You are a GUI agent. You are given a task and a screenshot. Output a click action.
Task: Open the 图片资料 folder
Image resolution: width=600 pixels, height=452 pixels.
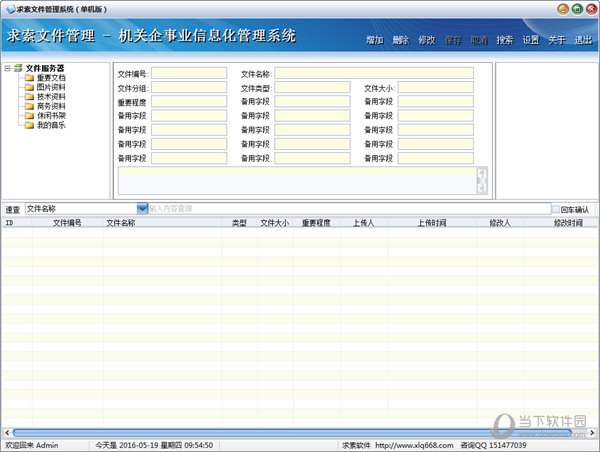pyautogui.click(x=51, y=87)
